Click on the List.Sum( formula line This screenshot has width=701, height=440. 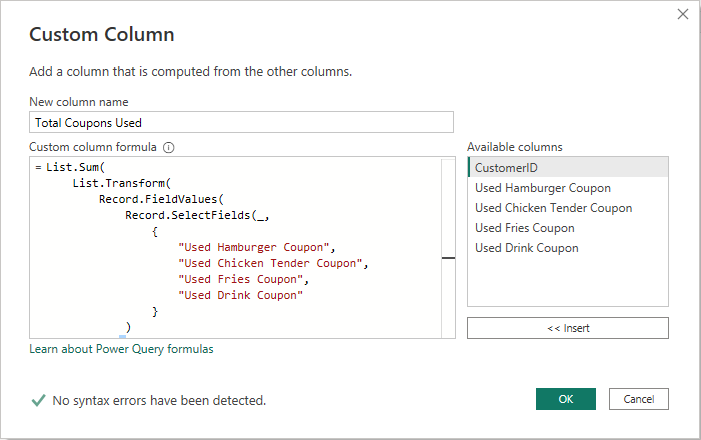[76, 167]
